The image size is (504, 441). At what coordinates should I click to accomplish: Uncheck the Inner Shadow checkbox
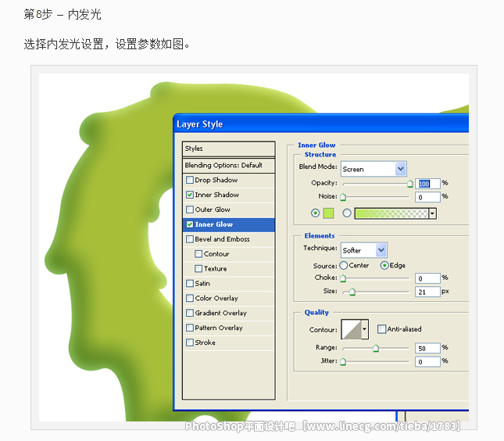[x=190, y=195]
